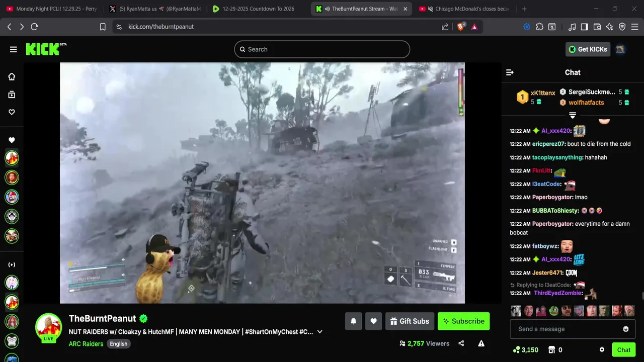Screen dimensions: 644x362
Task: Switch to Countdown To 2026 tab
Action: 258,9
